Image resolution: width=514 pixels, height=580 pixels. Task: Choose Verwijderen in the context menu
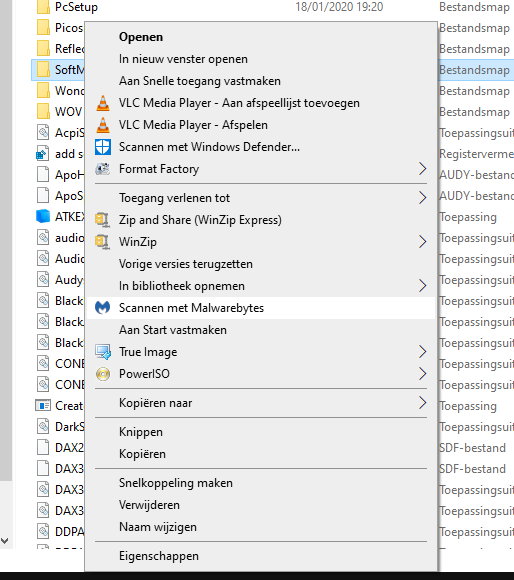(x=261, y=505)
